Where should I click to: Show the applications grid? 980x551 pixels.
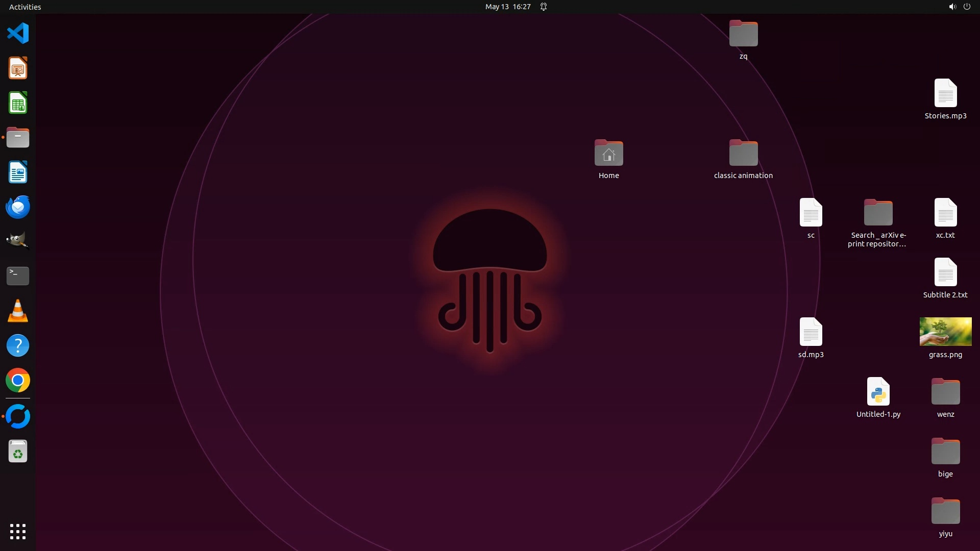(18, 532)
